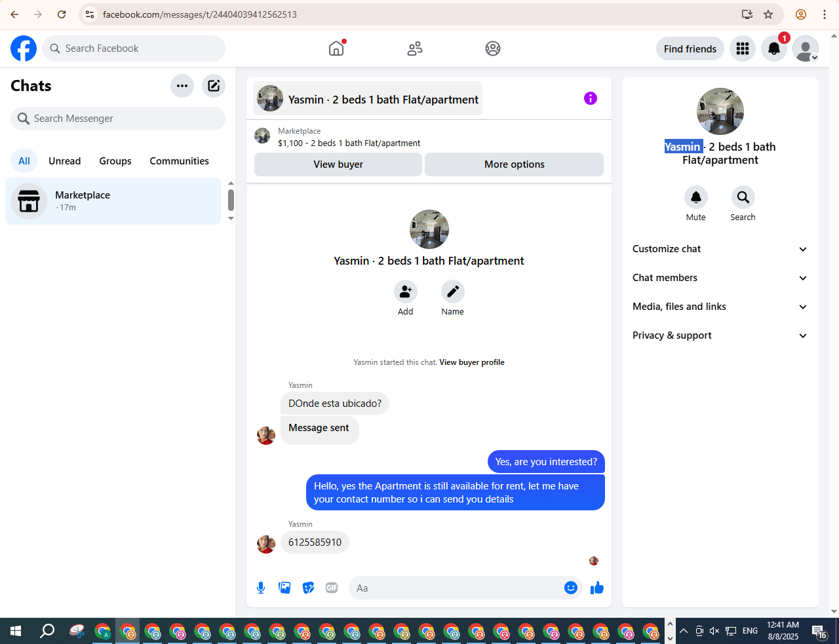
Task: Go to the Home feed icon
Action: point(336,48)
